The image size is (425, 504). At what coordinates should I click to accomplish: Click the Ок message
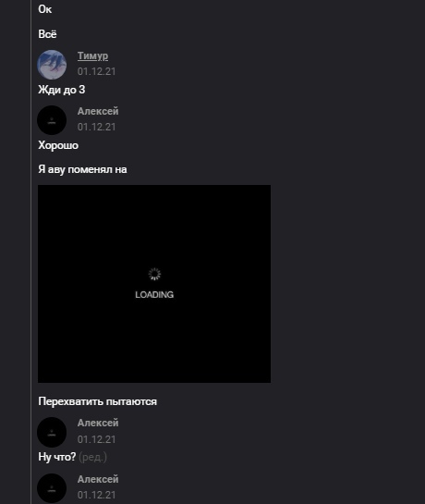pyautogui.click(x=44, y=9)
